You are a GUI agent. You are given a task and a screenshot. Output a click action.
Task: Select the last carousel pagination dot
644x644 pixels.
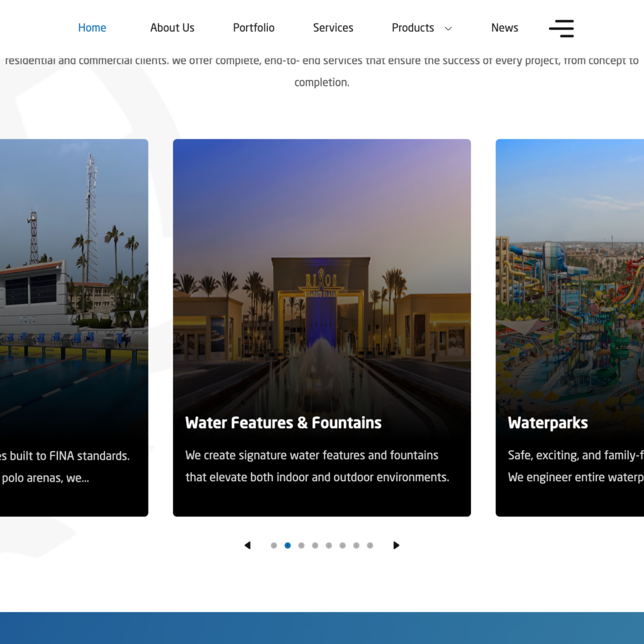click(370, 546)
